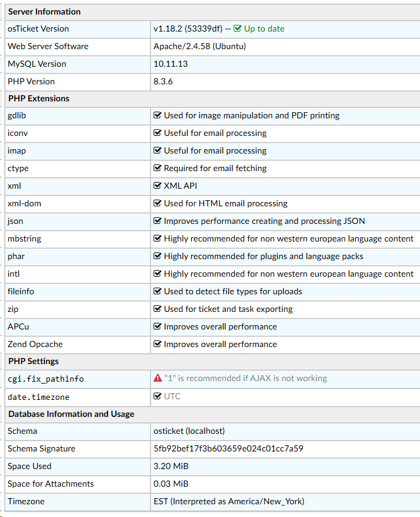This screenshot has width=420, height=517.
Task: Click the Apache/2.4.58 (Ubuntu) value
Action: [200, 46]
